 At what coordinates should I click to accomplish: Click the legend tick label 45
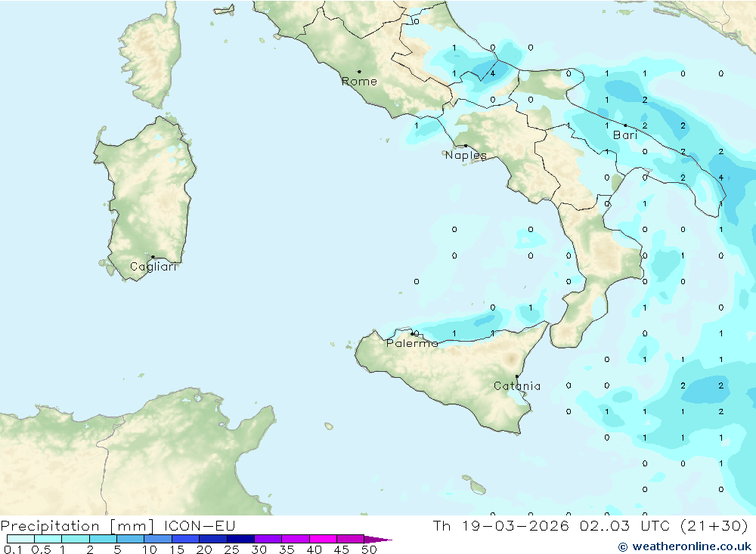click(x=342, y=549)
